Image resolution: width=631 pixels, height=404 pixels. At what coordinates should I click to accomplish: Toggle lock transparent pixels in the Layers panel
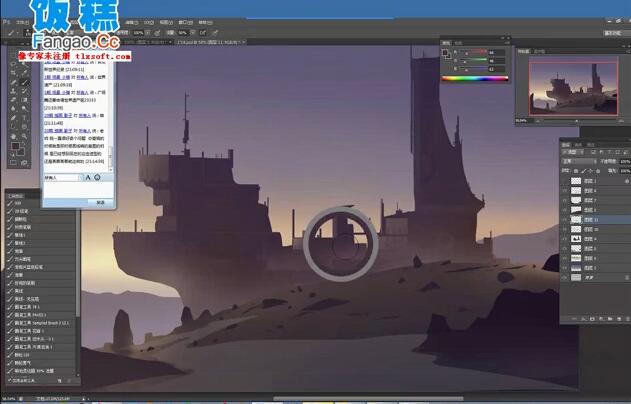(576, 171)
